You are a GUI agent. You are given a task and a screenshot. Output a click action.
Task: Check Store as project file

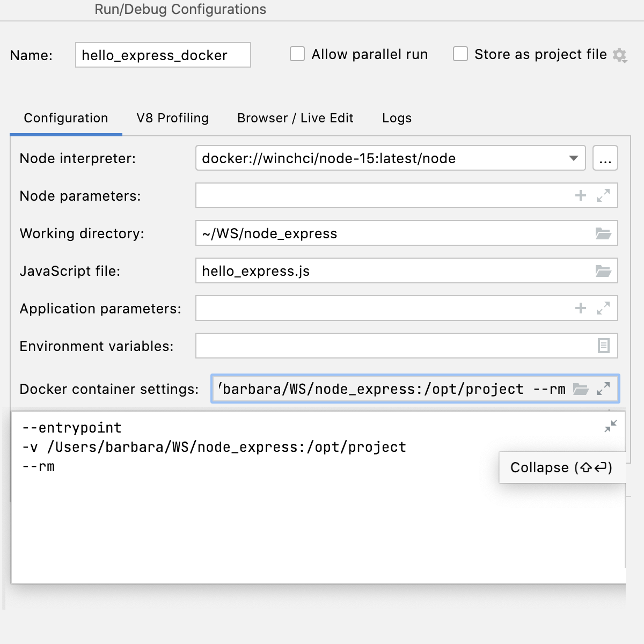click(x=460, y=54)
